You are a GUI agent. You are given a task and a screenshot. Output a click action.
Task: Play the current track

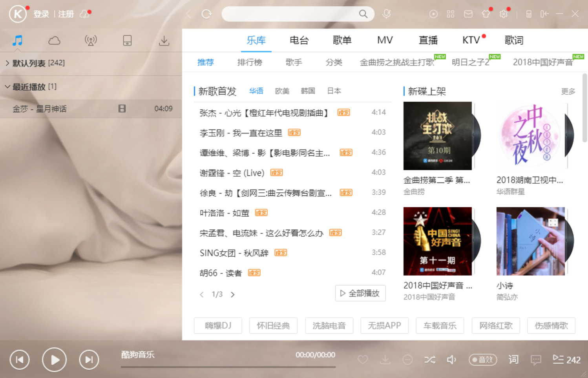point(54,360)
